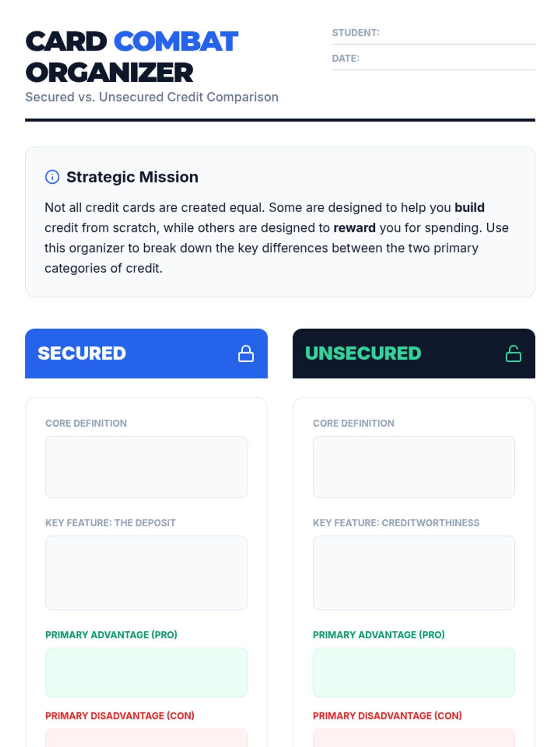Click the bold word 'build' in mission text
Viewport: 560px width, 747px height.
click(x=469, y=207)
